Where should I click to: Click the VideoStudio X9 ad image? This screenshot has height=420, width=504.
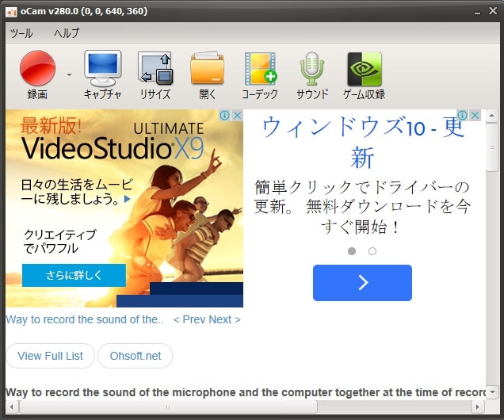tap(124, 208)
